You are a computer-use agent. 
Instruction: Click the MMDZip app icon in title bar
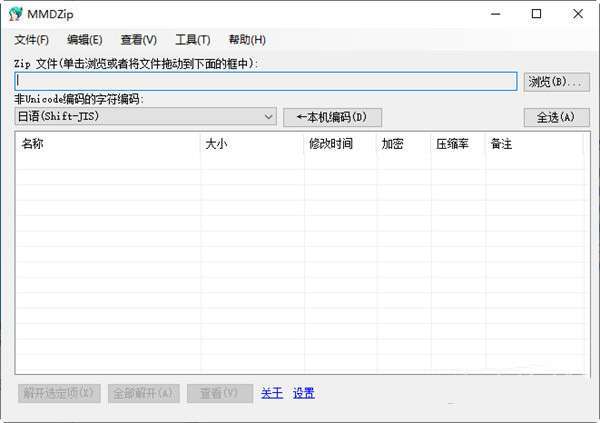click(x=16, y=14)
